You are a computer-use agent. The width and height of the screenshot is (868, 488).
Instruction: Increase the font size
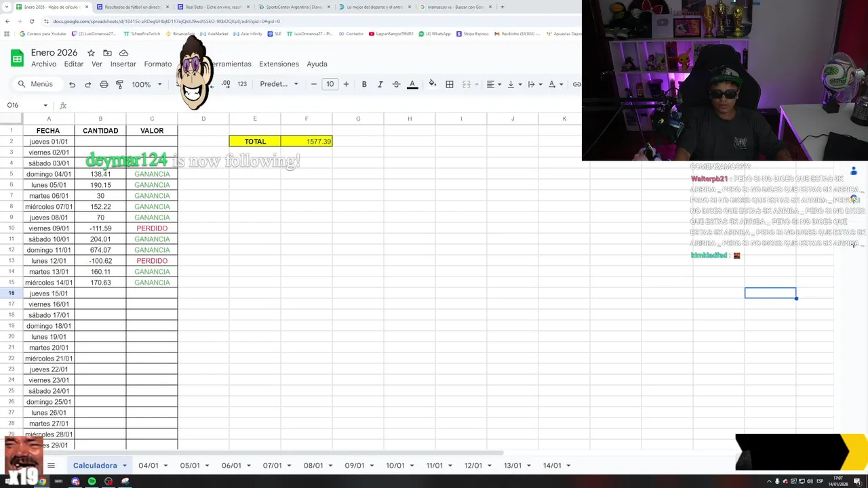pos(346,84)
